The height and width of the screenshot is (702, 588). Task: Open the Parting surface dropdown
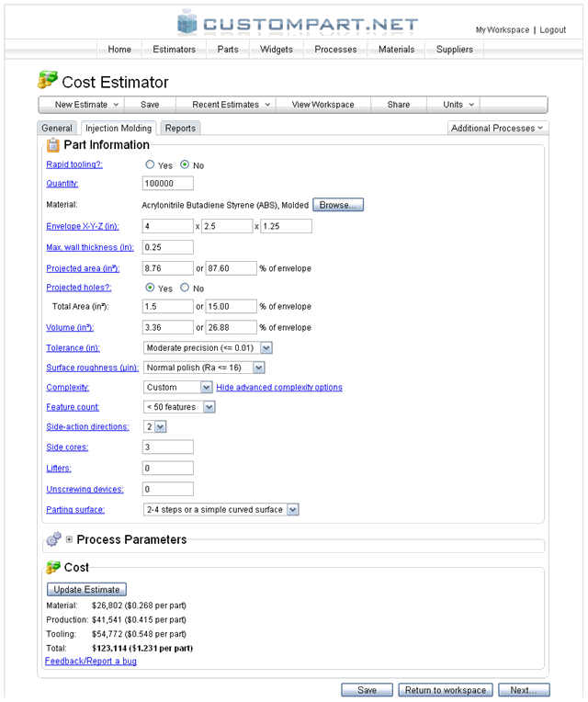tap(221, 509)
